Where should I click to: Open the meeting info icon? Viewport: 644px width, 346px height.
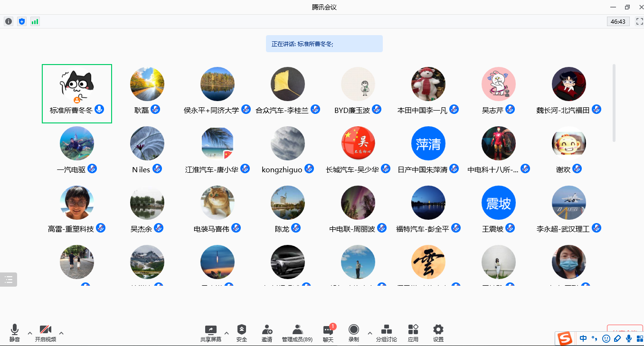pyautogui.click(x=8, y=21)
